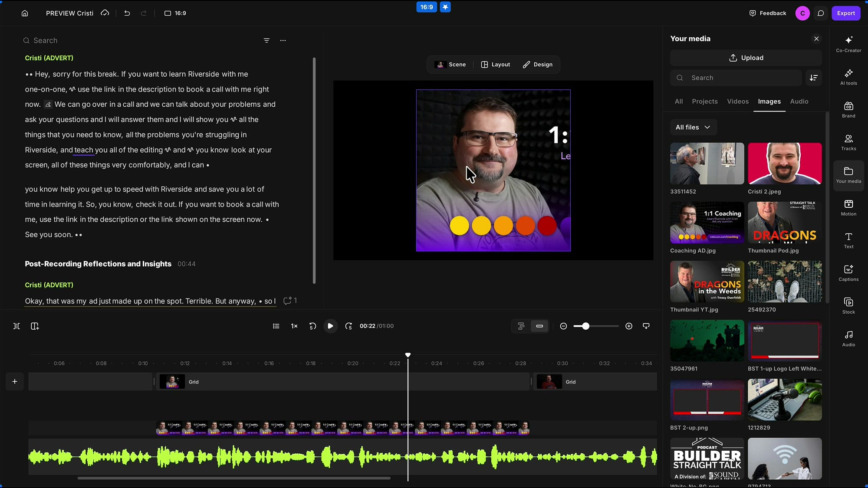Click the timeline zoom slider handle
Screen dimensions: 868x488
click(585, 326)
